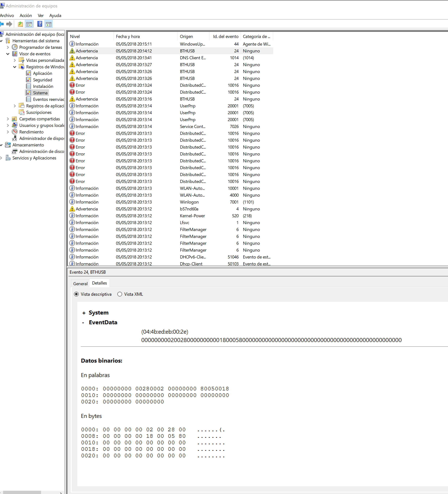
Task: Click the forward arrow toolbar icon
Action: tap(9, 24)
